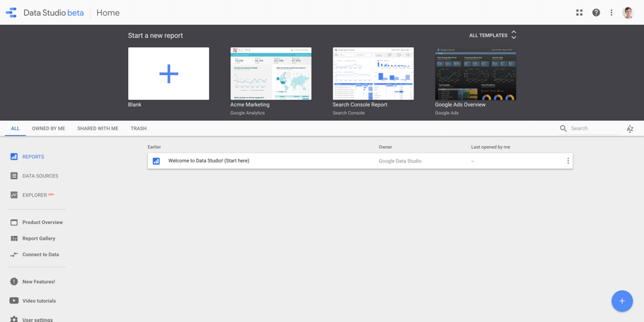The image size is (644, 322).
Task: Click the Acme Marketing template label
Action: pyautogui.click(x=250, y=104)
